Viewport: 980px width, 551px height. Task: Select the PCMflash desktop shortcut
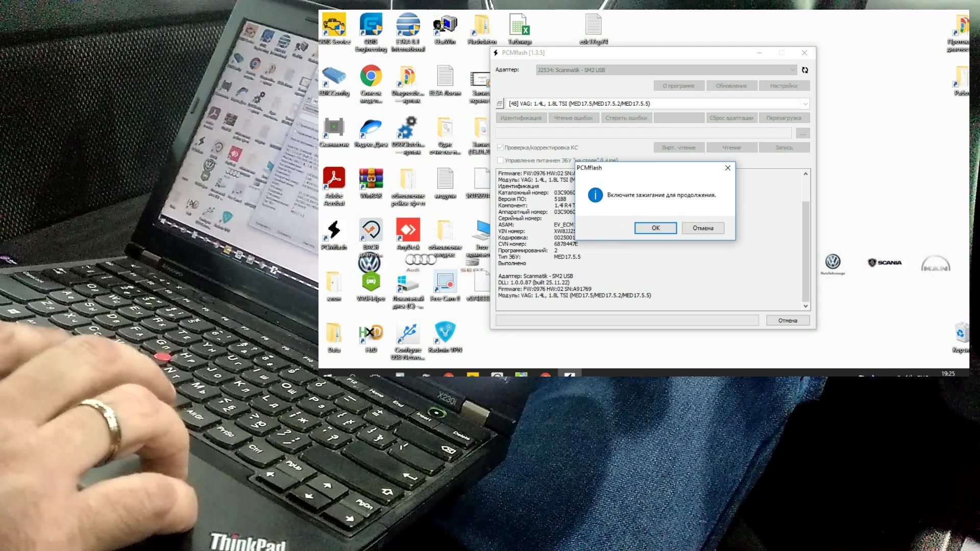pyautogui.click(x=334, y=234)
